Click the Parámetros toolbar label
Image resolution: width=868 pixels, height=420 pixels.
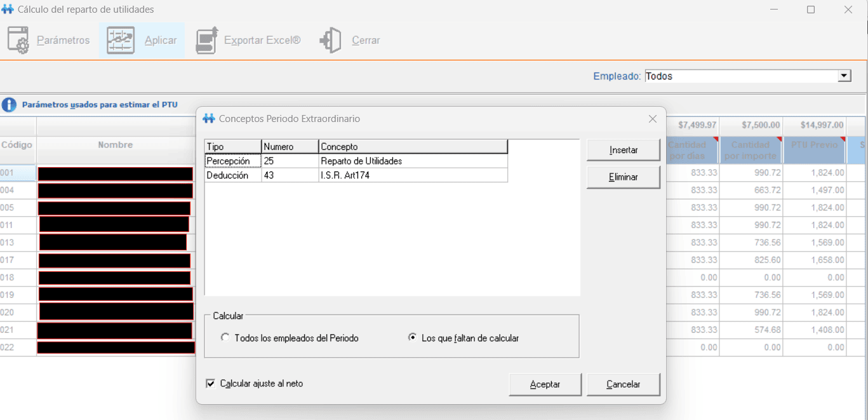pyautogui.click(x=63, y=40)
